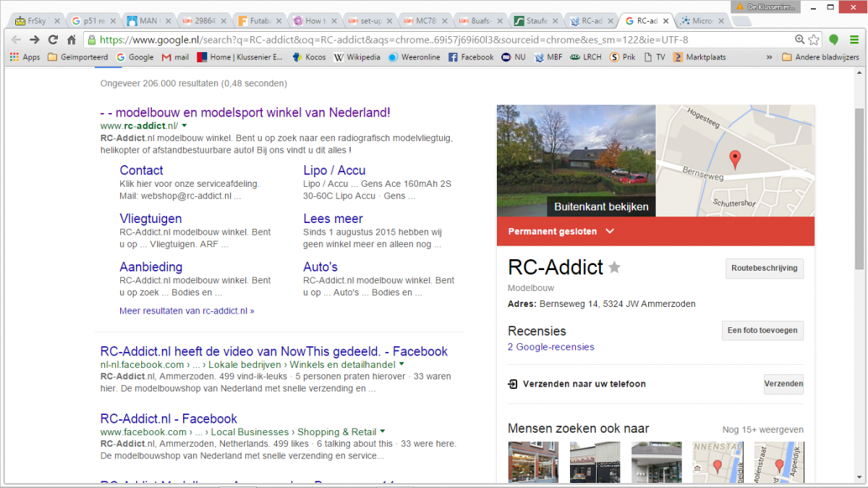Viewport: 868px width, 488px height.
Task: Open the Weeronline bookmark
Action: click(x=414, y=57)
